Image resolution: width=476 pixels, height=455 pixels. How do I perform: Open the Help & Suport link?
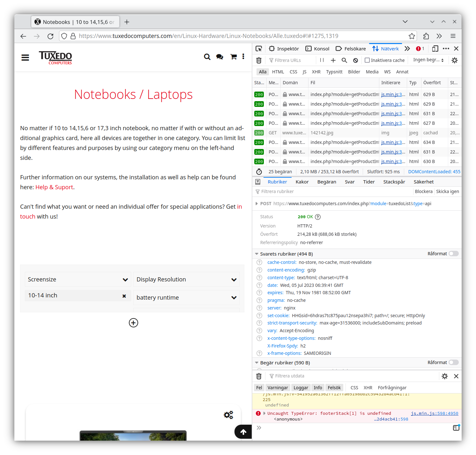(x=54, y=187)
